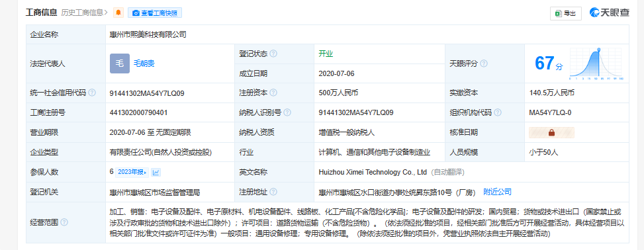The width and height of the screenshot is (644, 250).
Task: Click the 法定代表人 label
Action: pyautogui.click(x=48, y=63)
